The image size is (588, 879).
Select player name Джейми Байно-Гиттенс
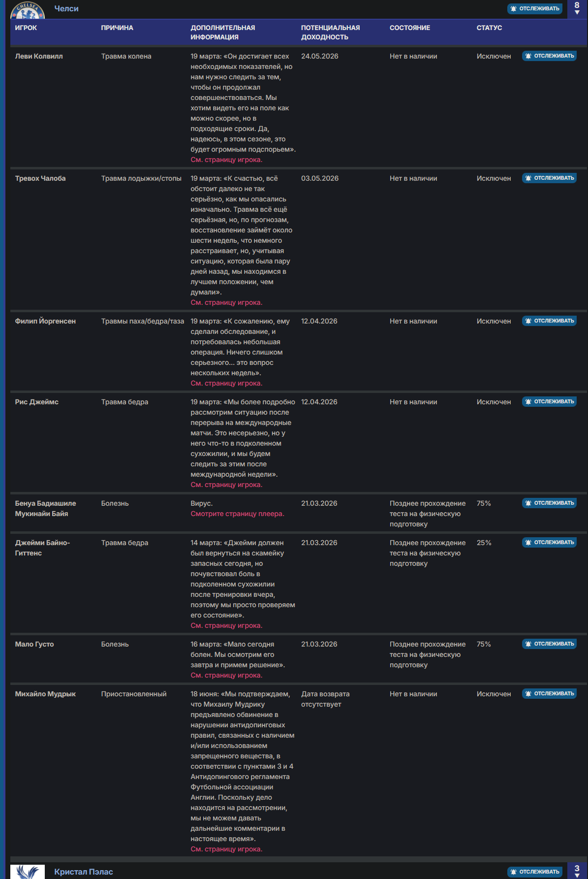[42, 548]
